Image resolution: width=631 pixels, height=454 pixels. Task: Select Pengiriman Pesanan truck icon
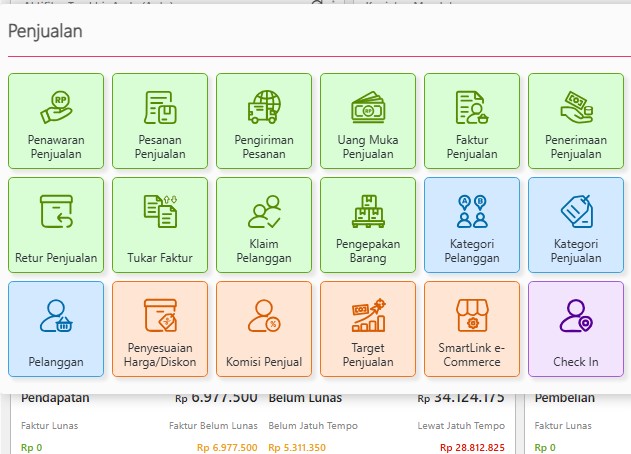point(264,107)
